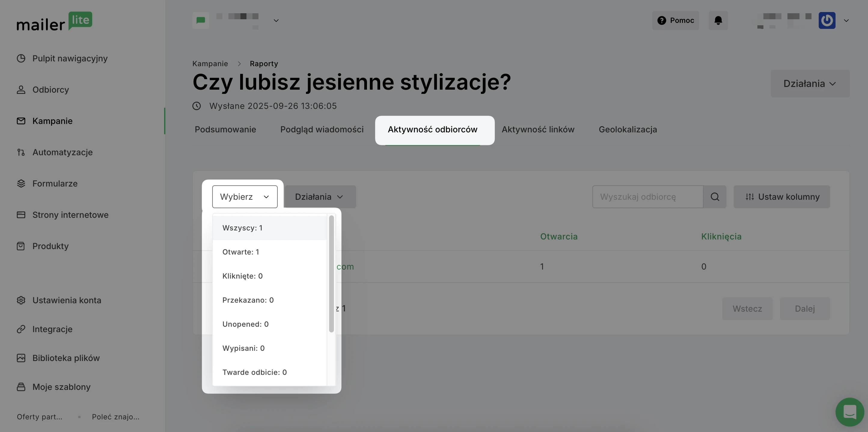Click the Automatyzacje icon in sidebar

coord(21,153)
